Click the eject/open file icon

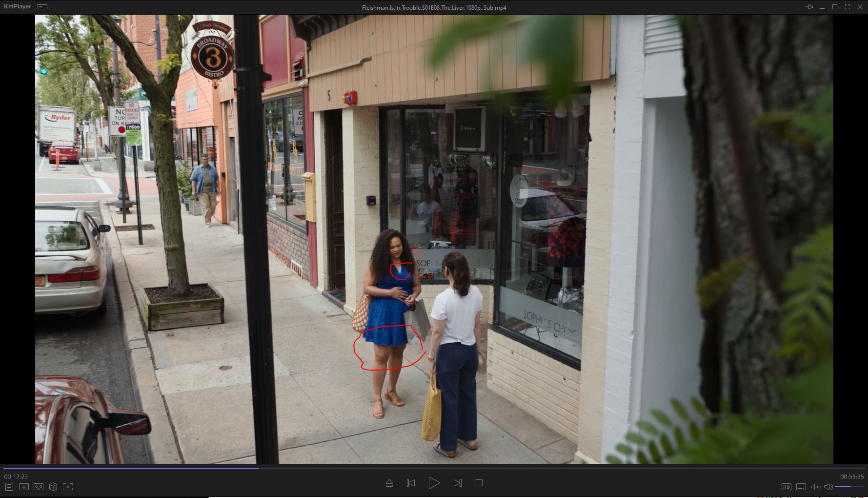[389, 483]
